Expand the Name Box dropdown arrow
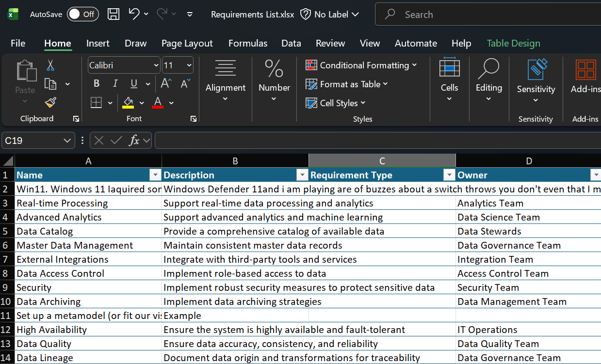The height and width of the screenshot is (364, 601). (67, 141)
